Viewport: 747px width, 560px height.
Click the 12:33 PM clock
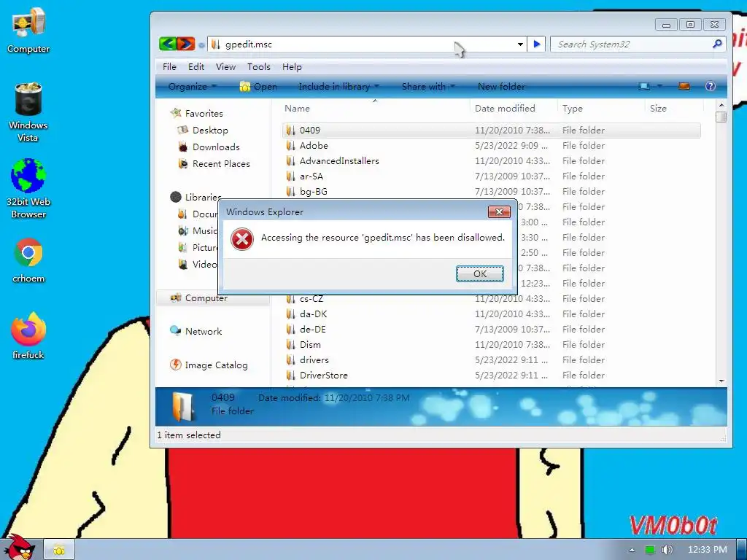708,550
